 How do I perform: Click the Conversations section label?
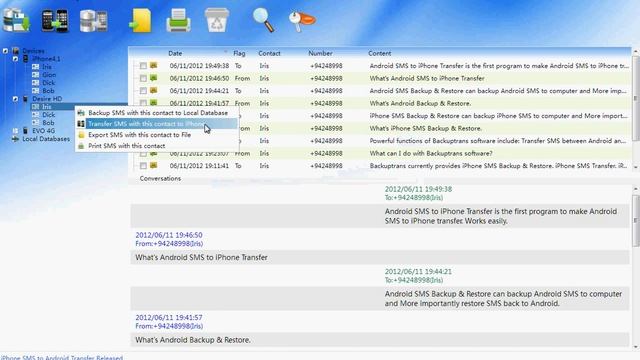(x=160, y=178)
